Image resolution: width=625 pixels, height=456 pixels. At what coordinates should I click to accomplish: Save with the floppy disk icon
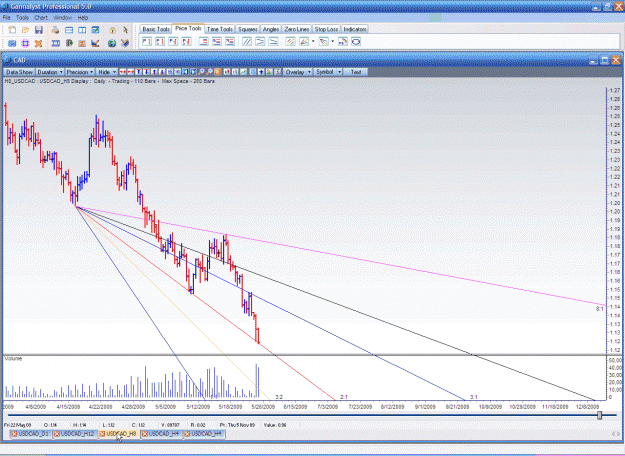pos(39,30)
